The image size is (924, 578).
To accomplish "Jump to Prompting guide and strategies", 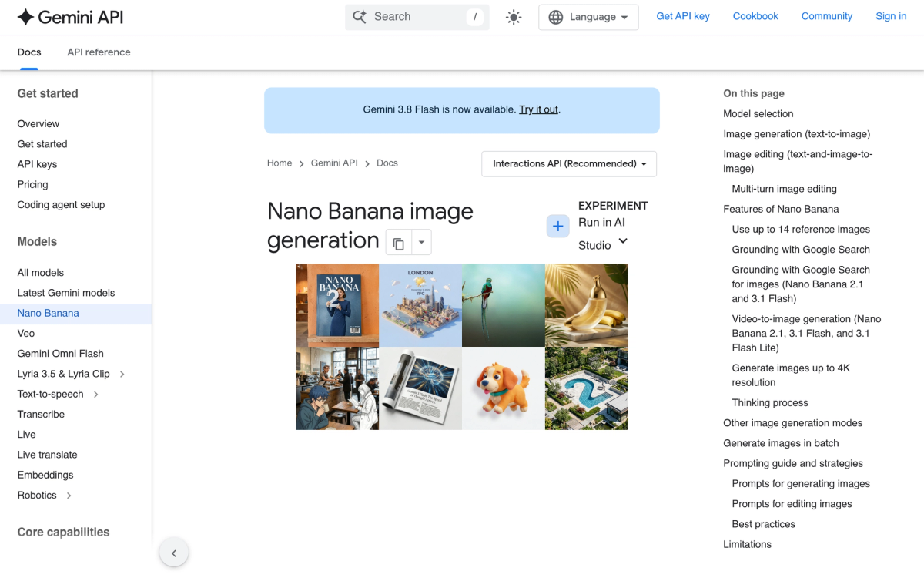I will coord(793,464).
